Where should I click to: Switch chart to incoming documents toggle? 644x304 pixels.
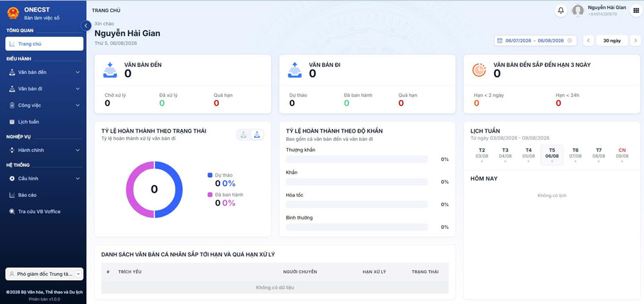click(x=243, y=135)
